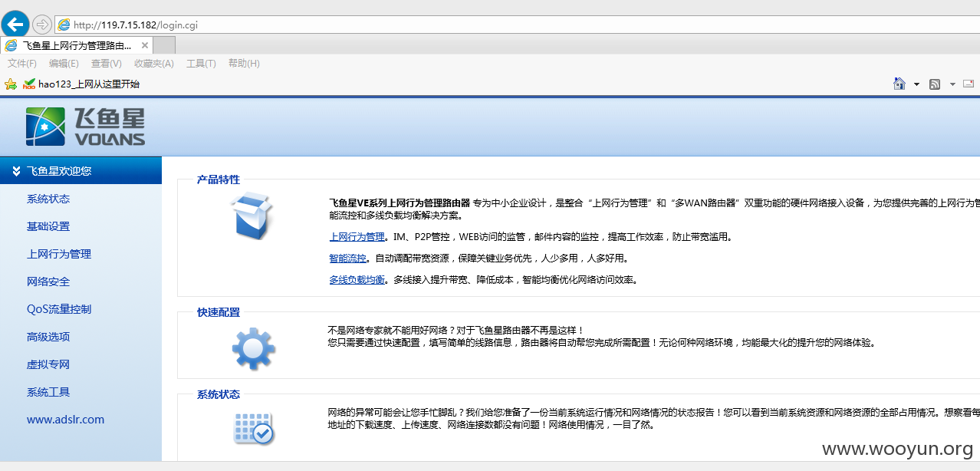Open the 文件(F) menu
The width and height of the screenshot is (980, 471).
pos(22,64)
